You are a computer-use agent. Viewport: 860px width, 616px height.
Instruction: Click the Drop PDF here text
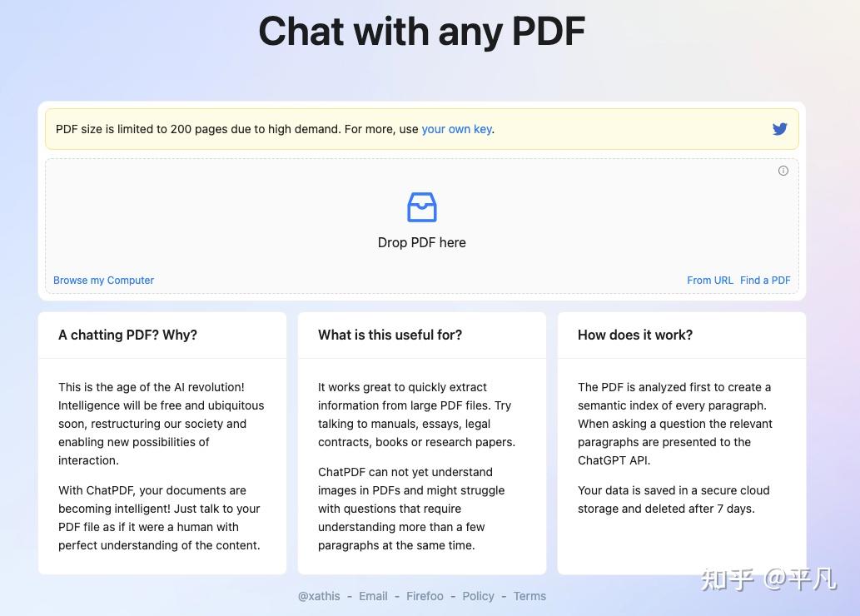[422, 242]
